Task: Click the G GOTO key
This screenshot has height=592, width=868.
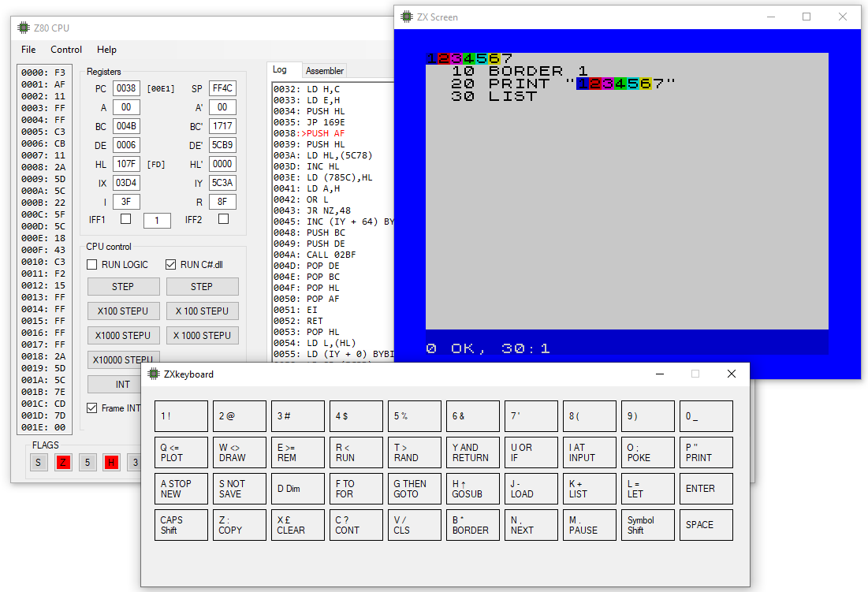Action: click(x=415, y=489)
